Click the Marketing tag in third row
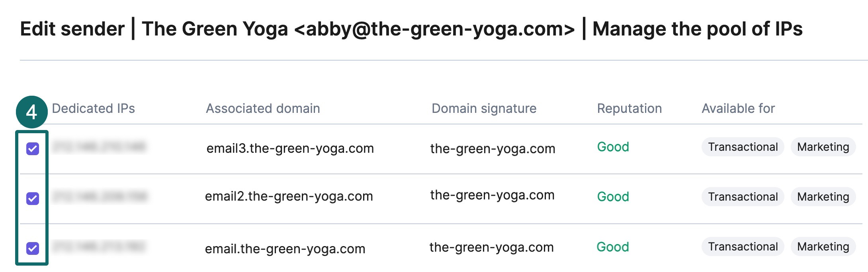The width and height of the screenshot is (868, 272). pos(823,246)
